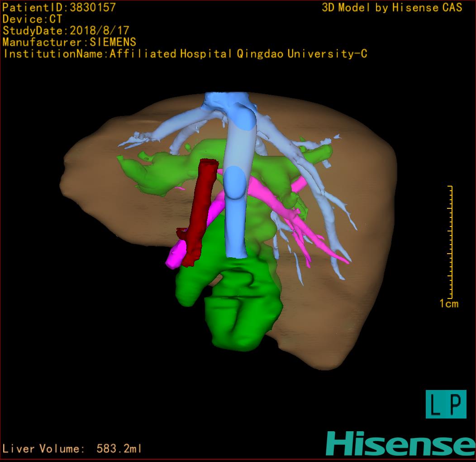Screen dimensions: 476x462
Task: Select the PatientID:3830157 text
Action: pyautogui.click(x=59, y=7)
